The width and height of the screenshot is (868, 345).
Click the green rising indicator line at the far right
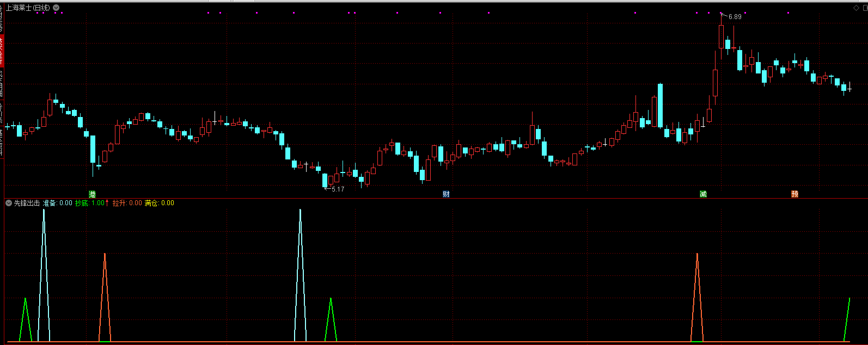(847, 320)
